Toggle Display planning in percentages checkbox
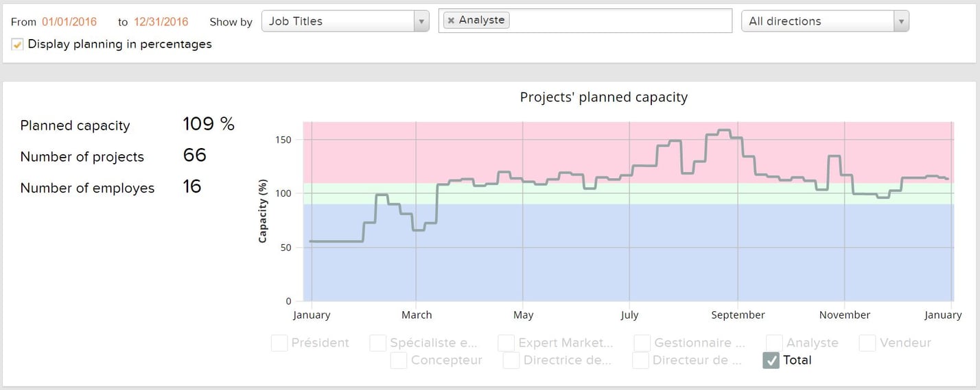This screenshot has height=390, width=980. (x=18, y=45)
